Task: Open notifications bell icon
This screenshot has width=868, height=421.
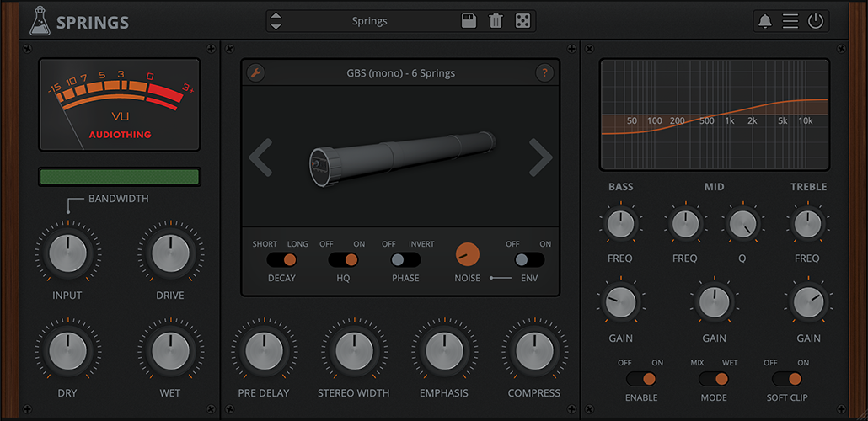Action: 765,22
